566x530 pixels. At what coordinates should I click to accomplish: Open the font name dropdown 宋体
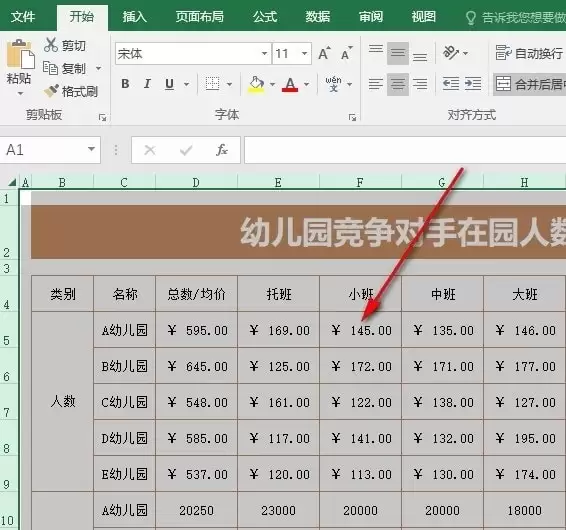click(x=265, y=53)
